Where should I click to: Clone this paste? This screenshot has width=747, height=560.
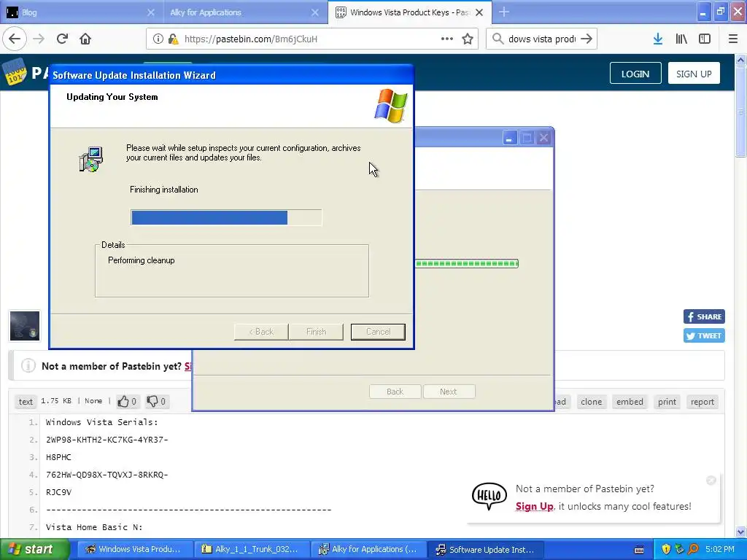pyautogui.click(x=591, y=402)
